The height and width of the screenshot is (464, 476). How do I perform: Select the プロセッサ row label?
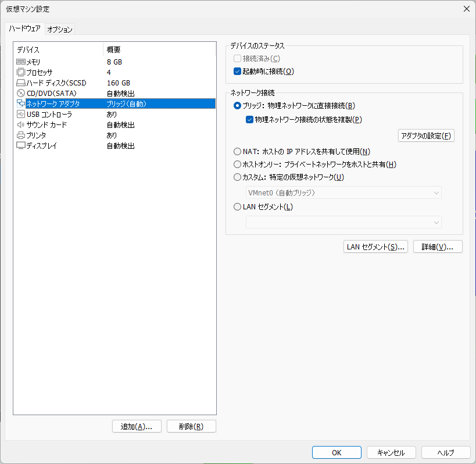tap(39, 72)
